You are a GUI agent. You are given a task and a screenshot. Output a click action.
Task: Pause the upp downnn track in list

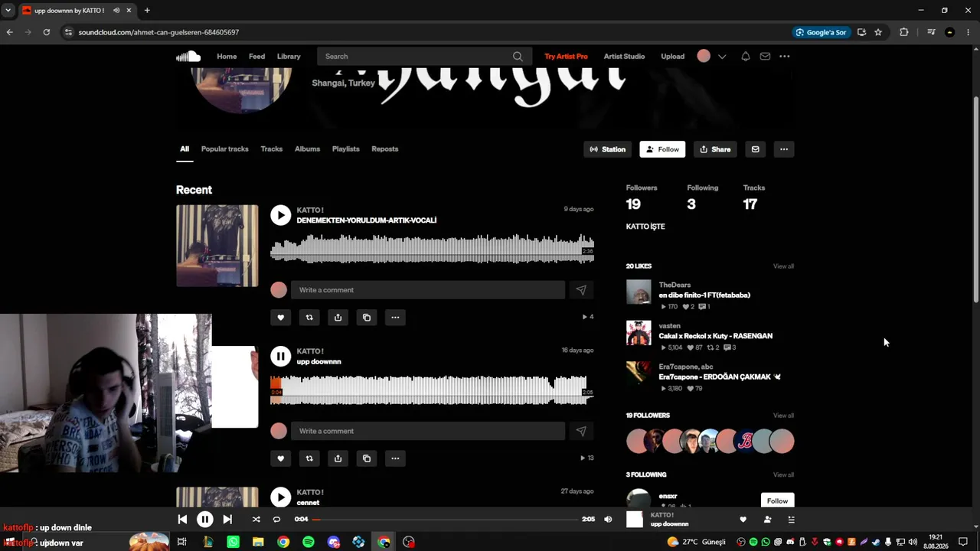281,356
